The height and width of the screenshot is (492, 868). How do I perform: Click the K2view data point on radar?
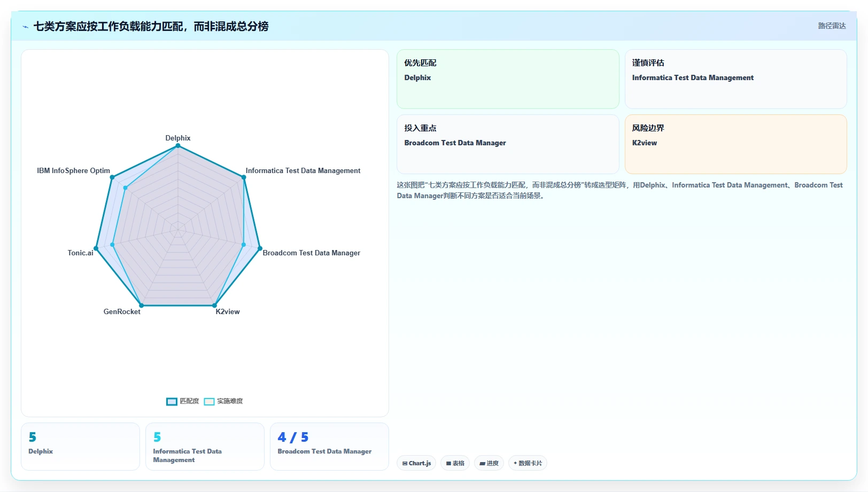(215, 306)
